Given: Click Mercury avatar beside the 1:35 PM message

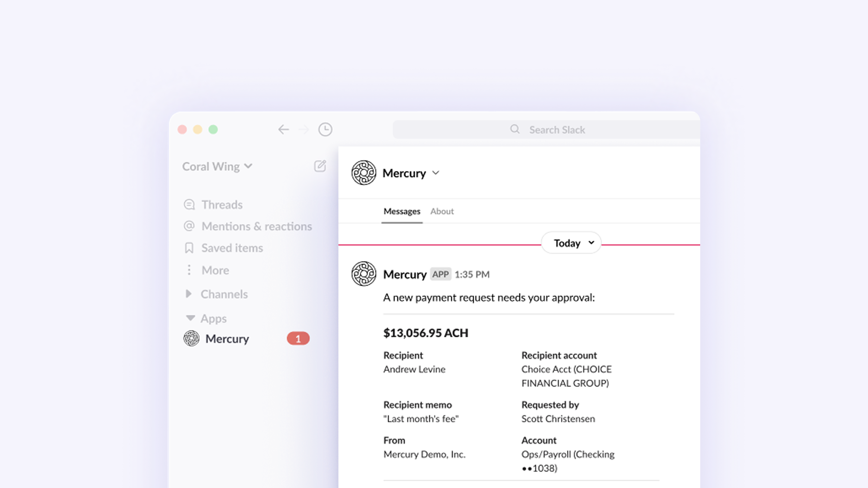Looking at the screenshot, I should click(x=364, y=274).
